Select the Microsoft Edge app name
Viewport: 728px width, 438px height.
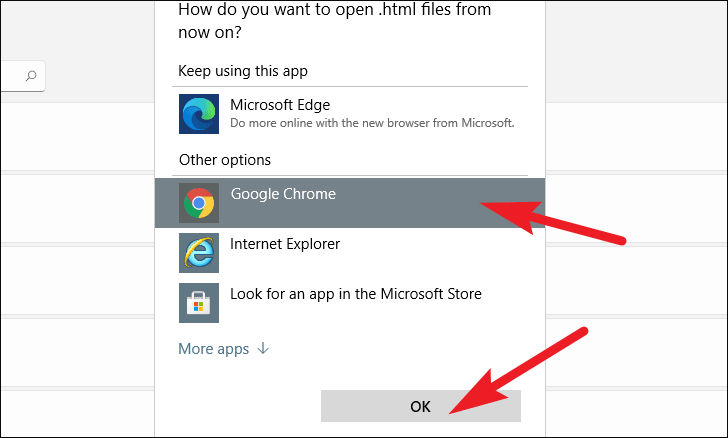280,105
